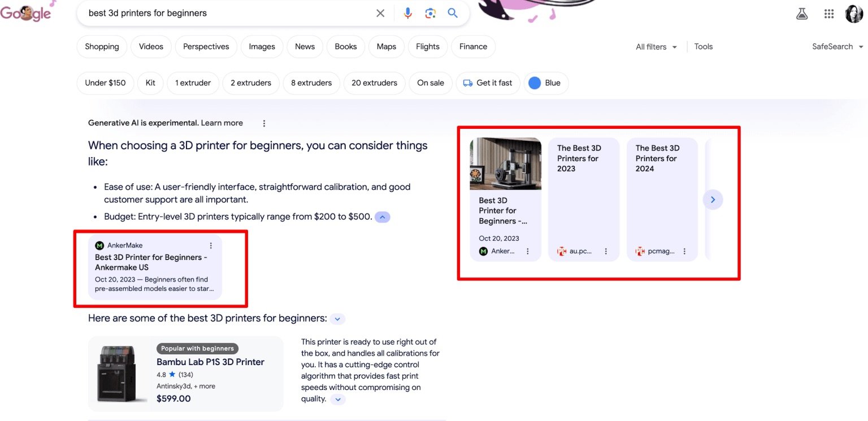Click the Antinsky3d, + more seller text
The image size is (868, 421).
pos(186,387)
